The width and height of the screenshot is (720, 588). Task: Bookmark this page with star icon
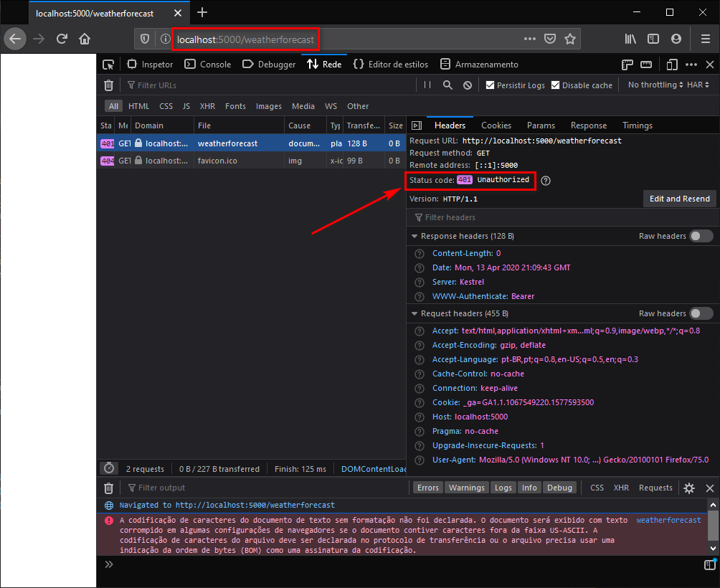pyautogui.click(x=570, y=39)
